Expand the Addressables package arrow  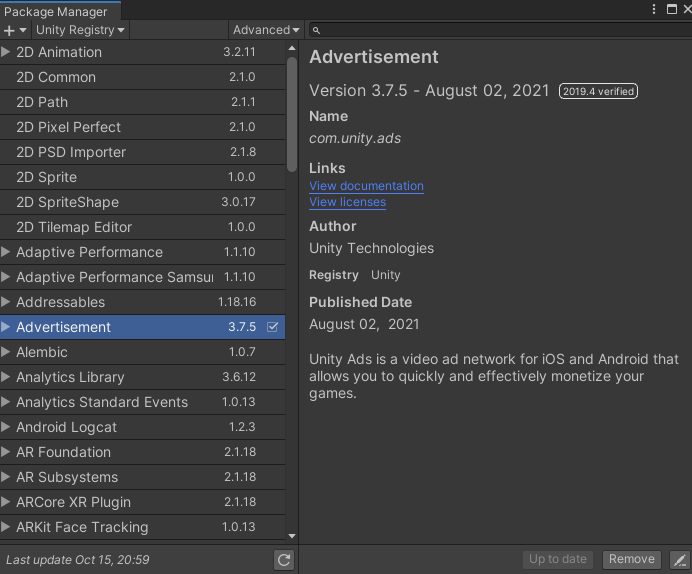5,302
